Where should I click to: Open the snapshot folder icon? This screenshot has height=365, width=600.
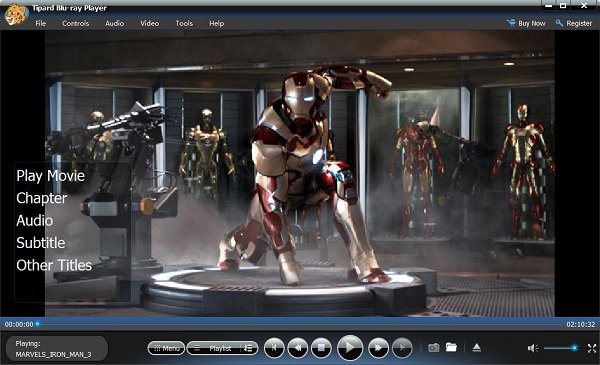pyautogui.click(x=452, y=347)
